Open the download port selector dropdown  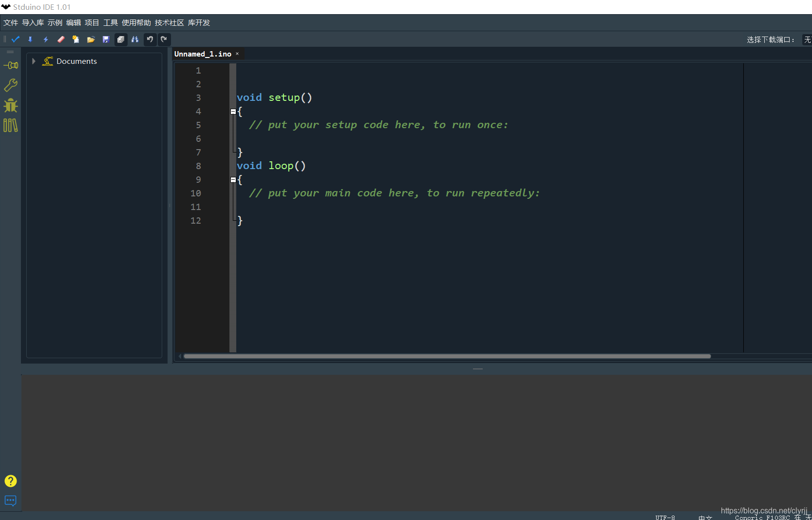807,39
